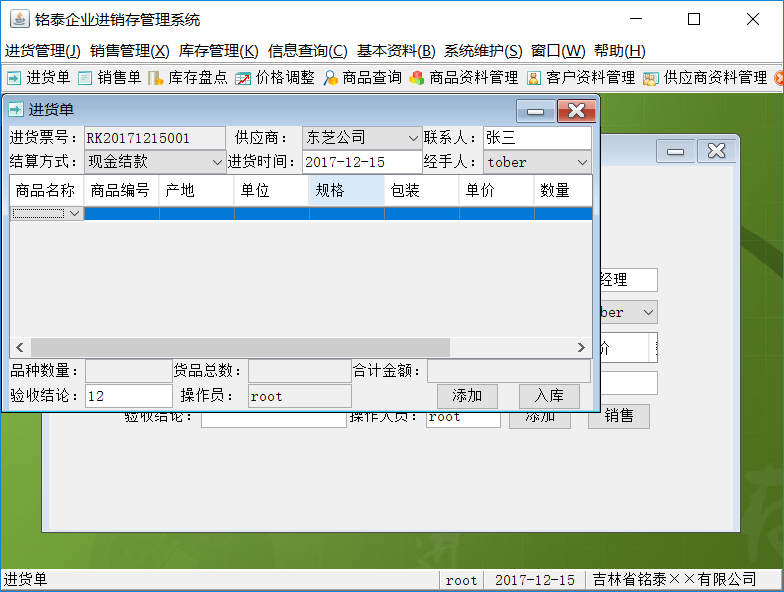Viewport: 784px width, 592px height.
Task: Click the 入库 button
Action: point(549,396)
